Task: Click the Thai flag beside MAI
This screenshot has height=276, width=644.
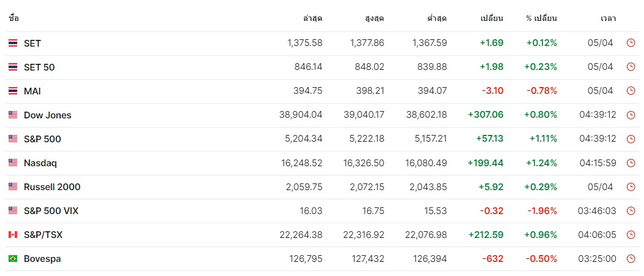Action: click(13, 91)
